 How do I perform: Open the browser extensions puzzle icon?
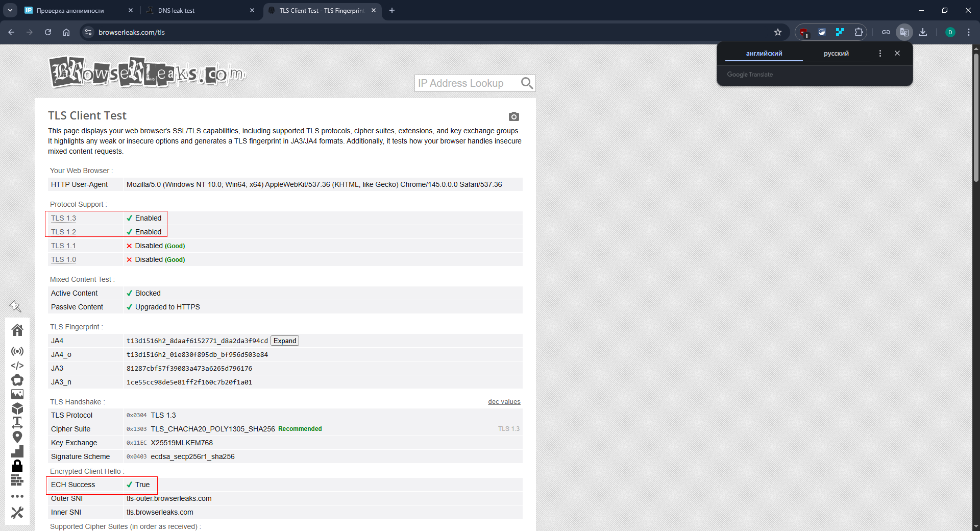click(859, 32)
